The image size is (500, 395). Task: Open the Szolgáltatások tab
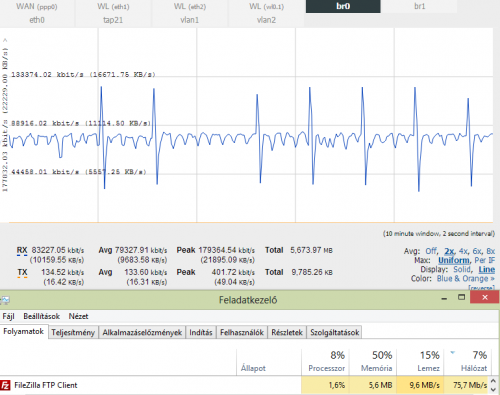click(334, 332)
